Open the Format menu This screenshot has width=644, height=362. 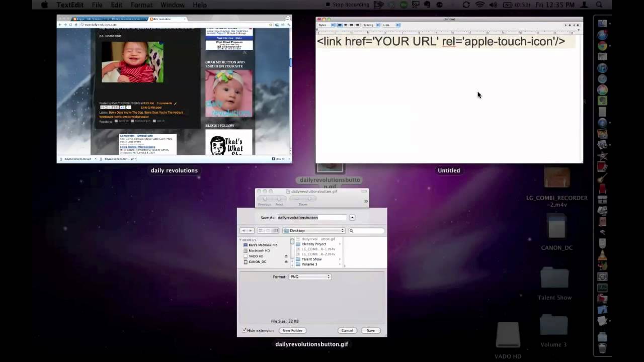click(x=141, y=5)
